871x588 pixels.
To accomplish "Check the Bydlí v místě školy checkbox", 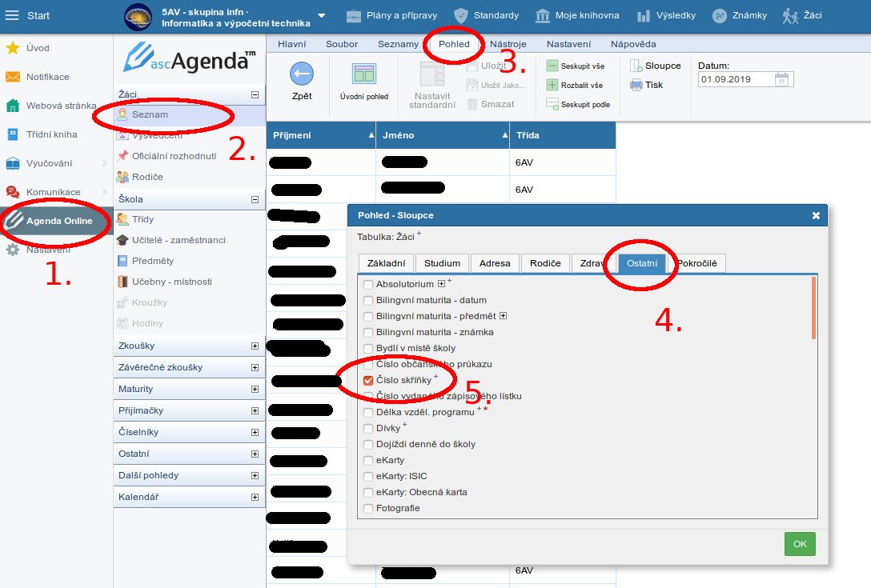I will (x=368, y=348).
